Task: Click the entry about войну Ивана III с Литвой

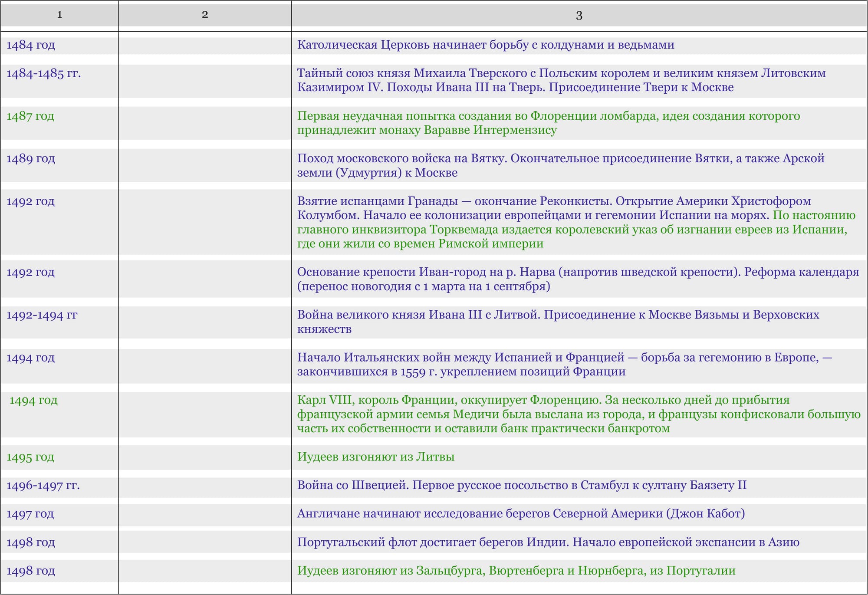Action: coord(558,322)
